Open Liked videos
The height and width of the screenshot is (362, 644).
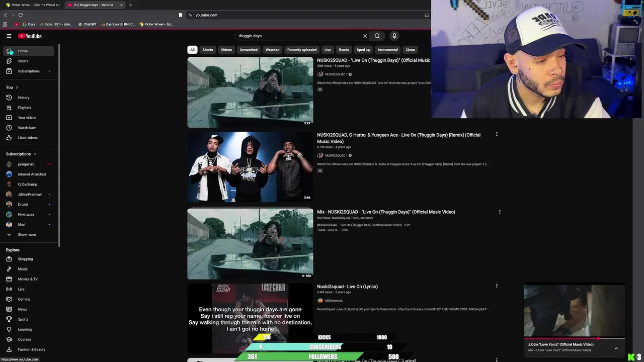click(29, 138)
